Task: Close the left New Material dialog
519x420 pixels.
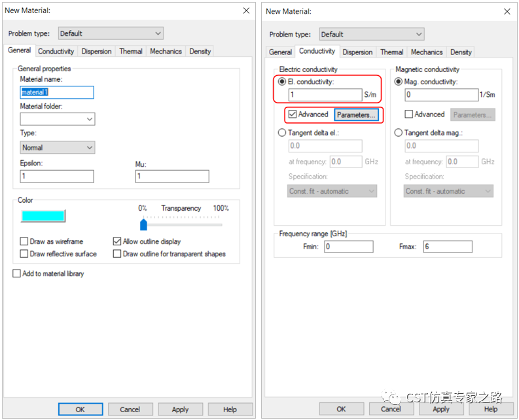Action: (x=246, y=10)
